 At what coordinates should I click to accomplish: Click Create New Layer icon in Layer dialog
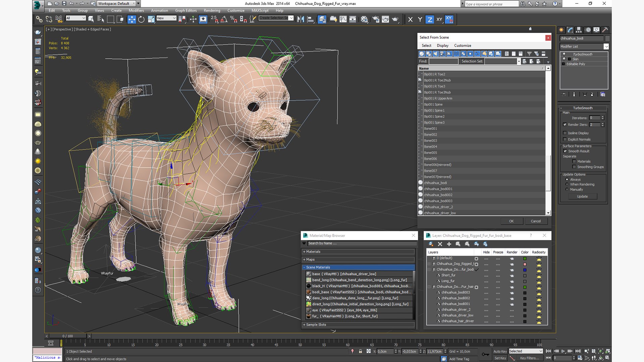tap(431, 244)
